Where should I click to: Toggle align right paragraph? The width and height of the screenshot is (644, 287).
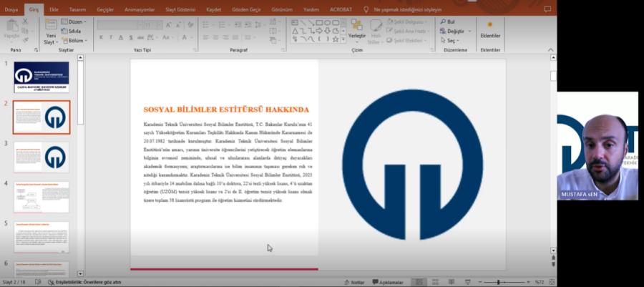click(225, 37)
